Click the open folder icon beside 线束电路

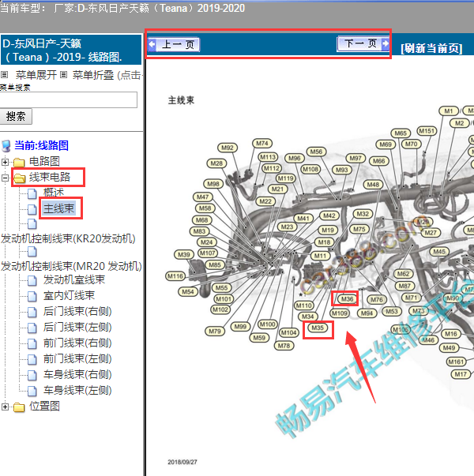(x=20, y=178)
